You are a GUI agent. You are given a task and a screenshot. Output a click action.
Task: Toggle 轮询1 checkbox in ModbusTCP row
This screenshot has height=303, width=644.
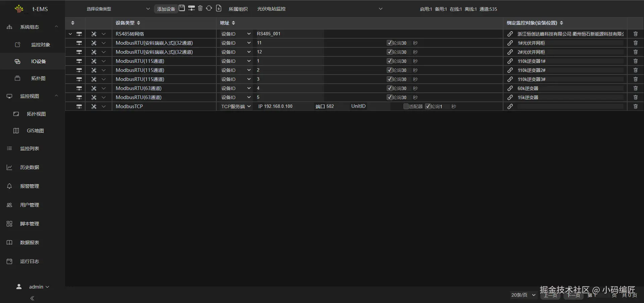[x=428, y=106]
